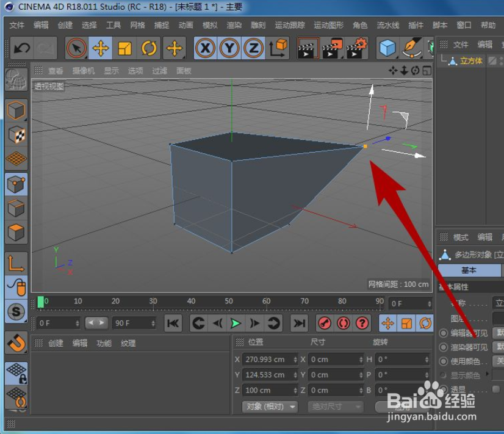Click the Undo arrow icon

click(x=22, y=48)
